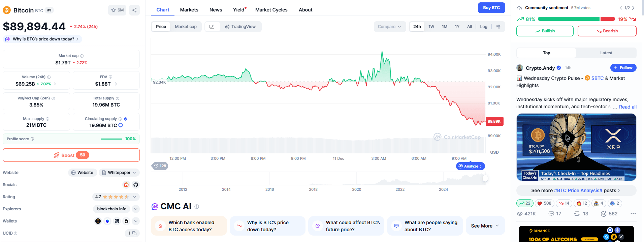644x242 pixels.
Task: Open chart settings sliders icon
Action: [x=498, y=27]
